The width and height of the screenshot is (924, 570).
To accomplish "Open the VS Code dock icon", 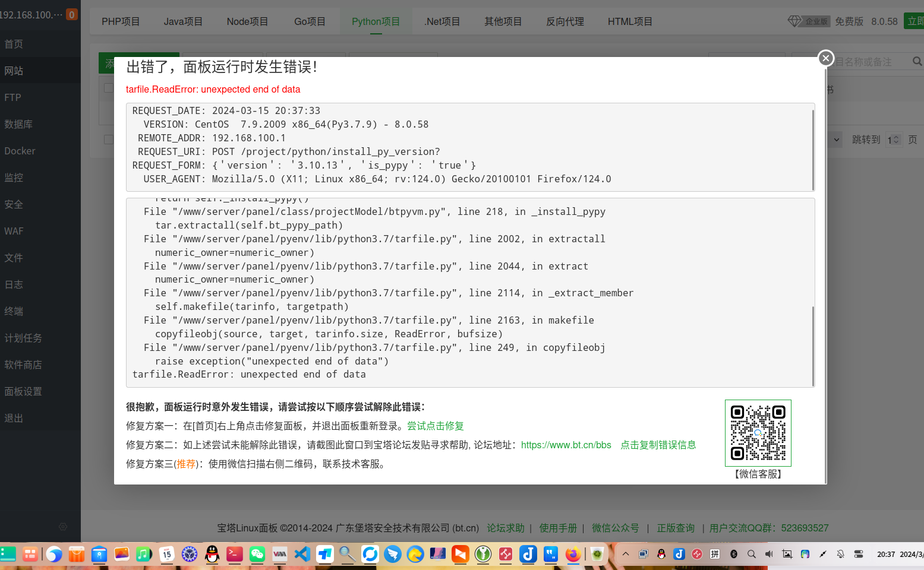I will click(302, 555).
